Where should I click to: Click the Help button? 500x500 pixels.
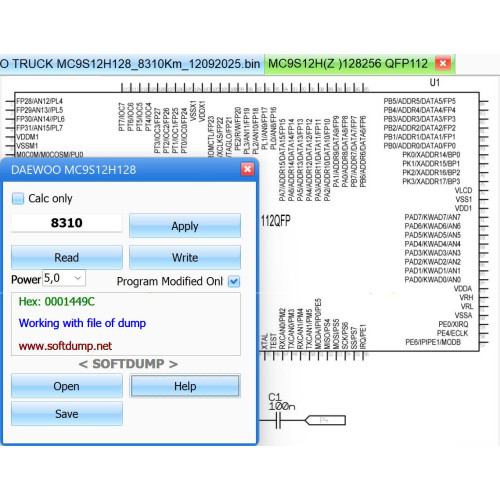point(185,386)
